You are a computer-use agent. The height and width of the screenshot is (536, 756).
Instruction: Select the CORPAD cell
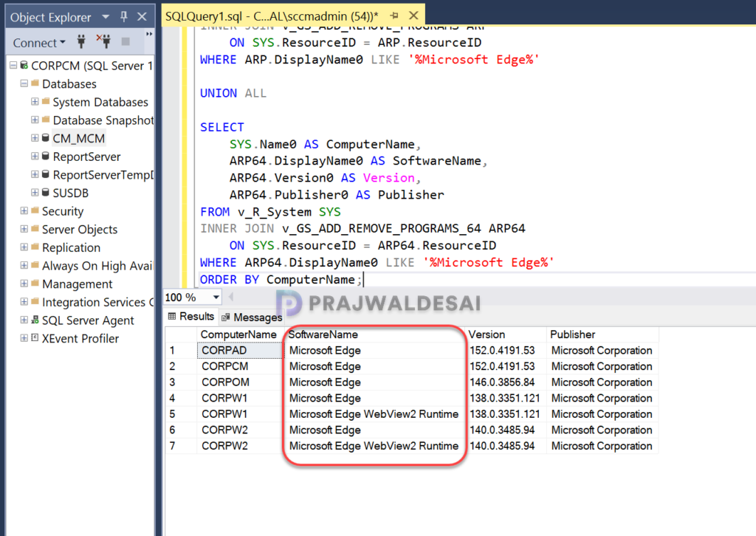[240, 351]
